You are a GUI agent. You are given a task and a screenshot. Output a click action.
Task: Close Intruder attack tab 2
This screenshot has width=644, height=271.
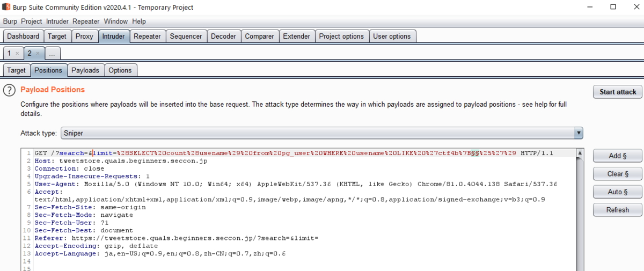tap(38, 54)
